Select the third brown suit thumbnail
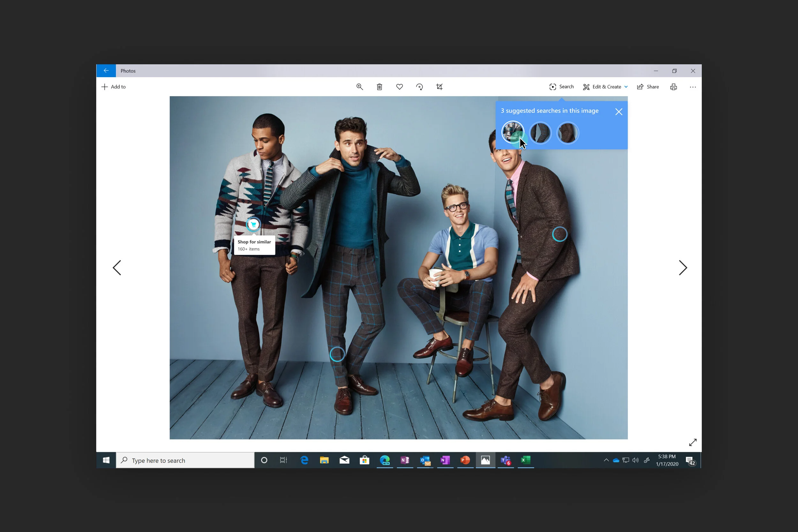The height and width of the screenshot is (532, 798). (568, 133)
